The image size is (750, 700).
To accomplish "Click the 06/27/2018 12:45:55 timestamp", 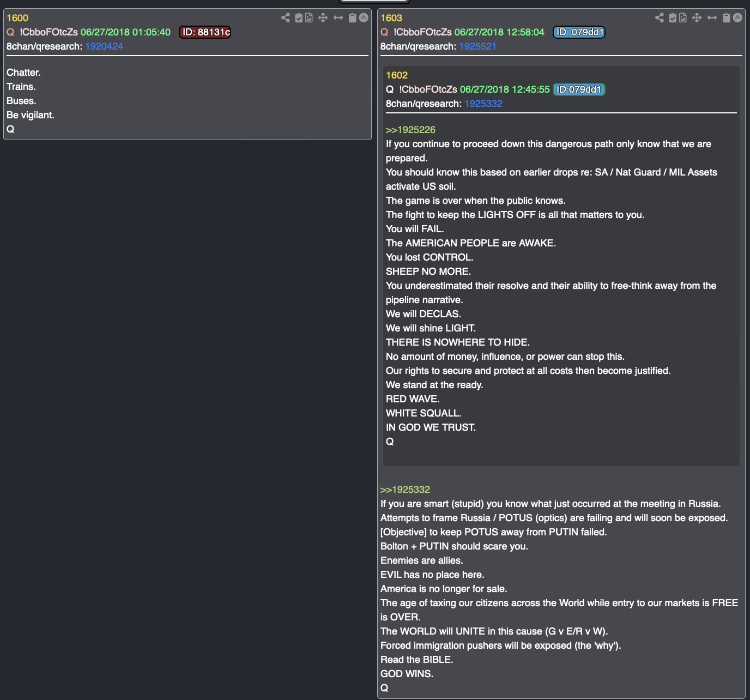I will click(505, 89).
